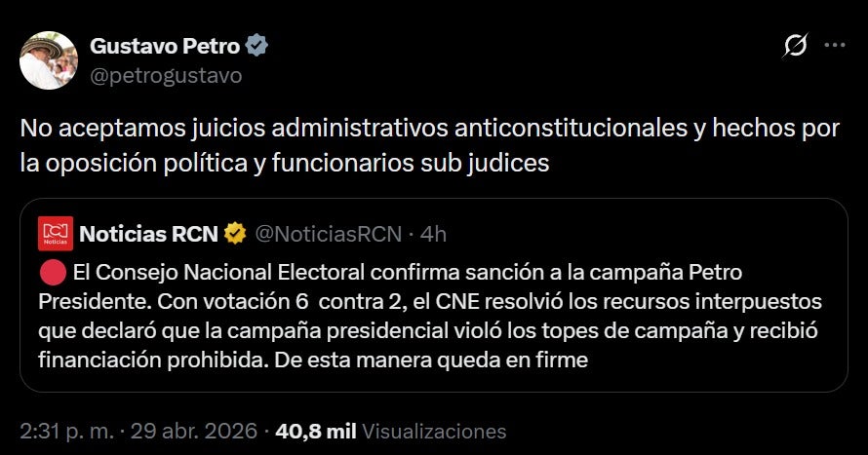Image resolution: width=868 pixels, height=455 pixels.
Task: Open the Grok actions icon
Action: pos(796,46)
